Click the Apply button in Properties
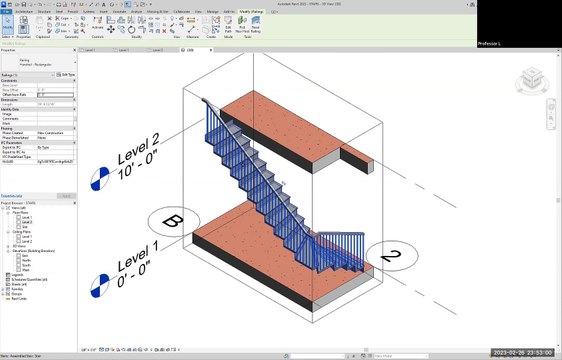Viewport: 562px width, 360px height. pos(66,196)
